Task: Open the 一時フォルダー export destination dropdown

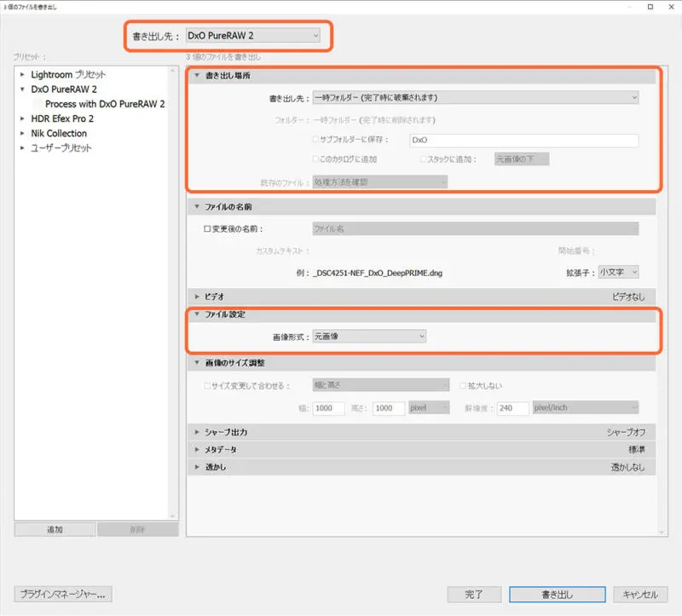Action: click(476, 98)
